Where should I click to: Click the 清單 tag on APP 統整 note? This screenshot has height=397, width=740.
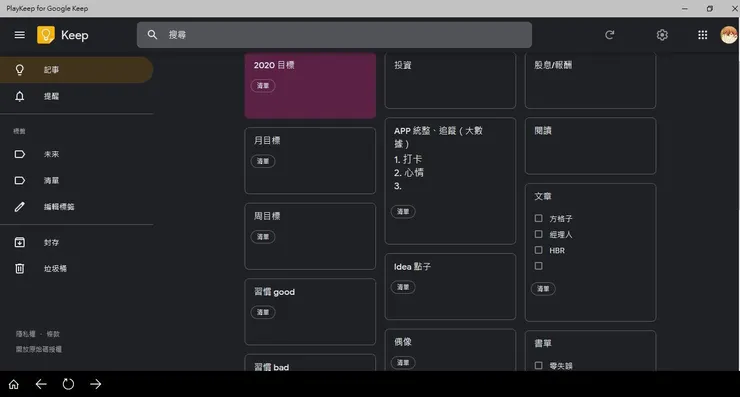point(403,211)
